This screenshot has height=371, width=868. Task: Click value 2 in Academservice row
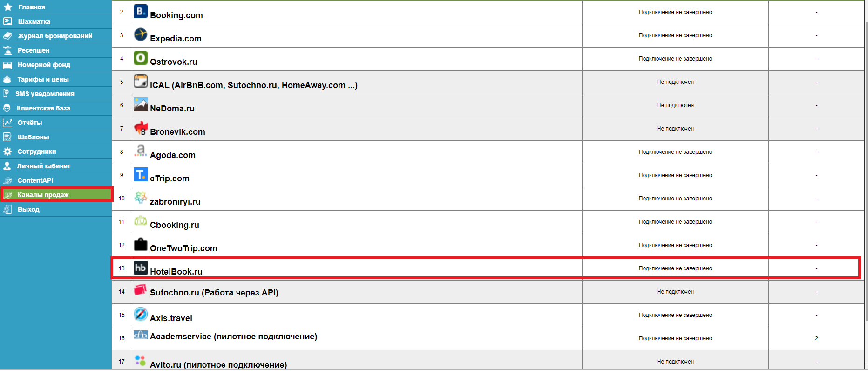[816, 338]
